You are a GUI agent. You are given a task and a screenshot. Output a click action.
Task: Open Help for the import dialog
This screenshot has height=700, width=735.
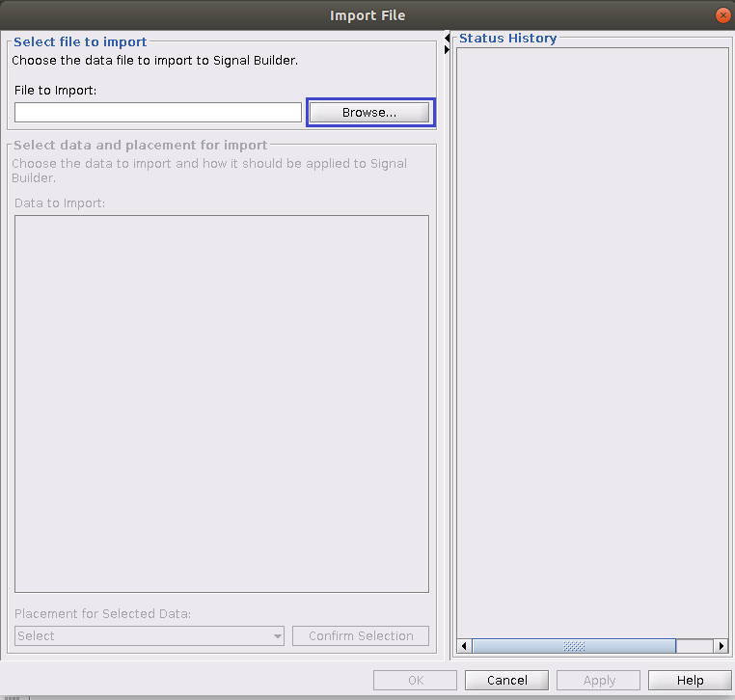coord(690,680)
